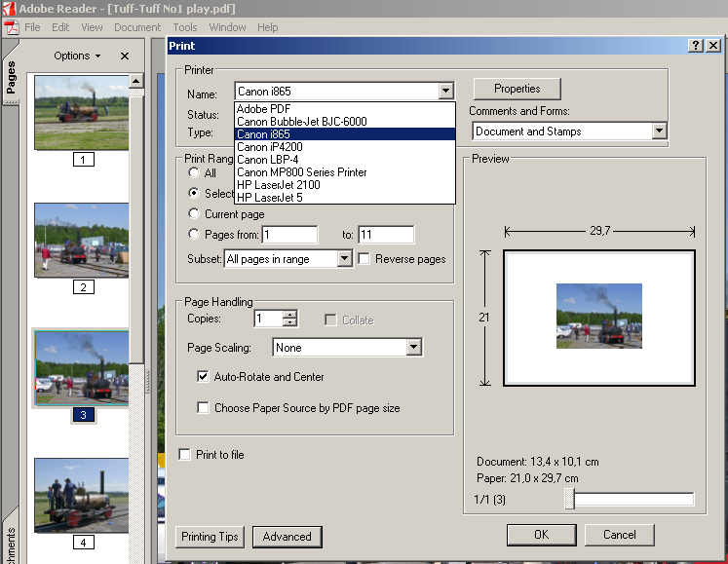Select the Current page radio button
The image size is (728, 564).
point(194,213)
